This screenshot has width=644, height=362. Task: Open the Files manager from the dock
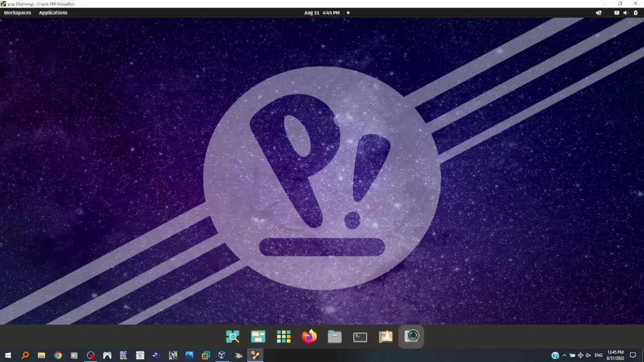335,337
